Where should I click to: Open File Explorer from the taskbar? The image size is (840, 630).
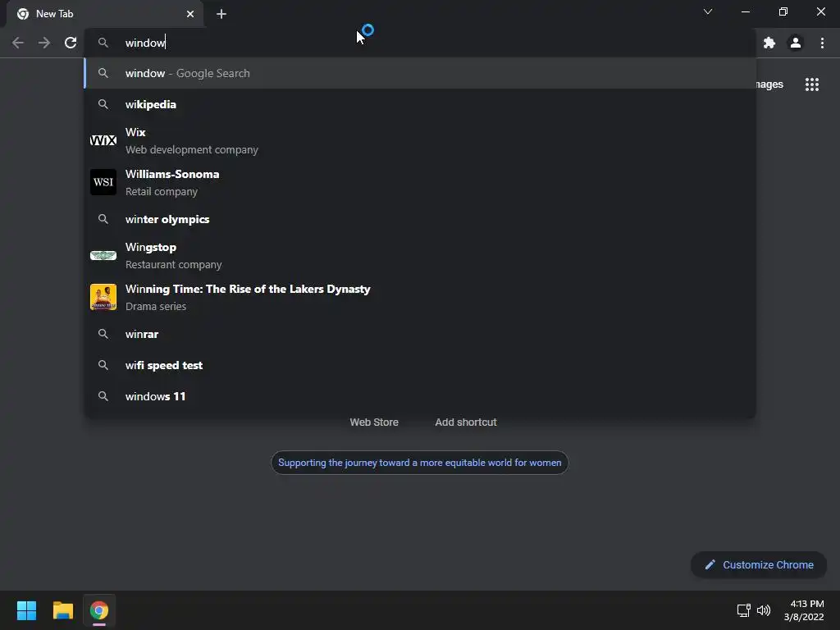[x=62, y=610]
